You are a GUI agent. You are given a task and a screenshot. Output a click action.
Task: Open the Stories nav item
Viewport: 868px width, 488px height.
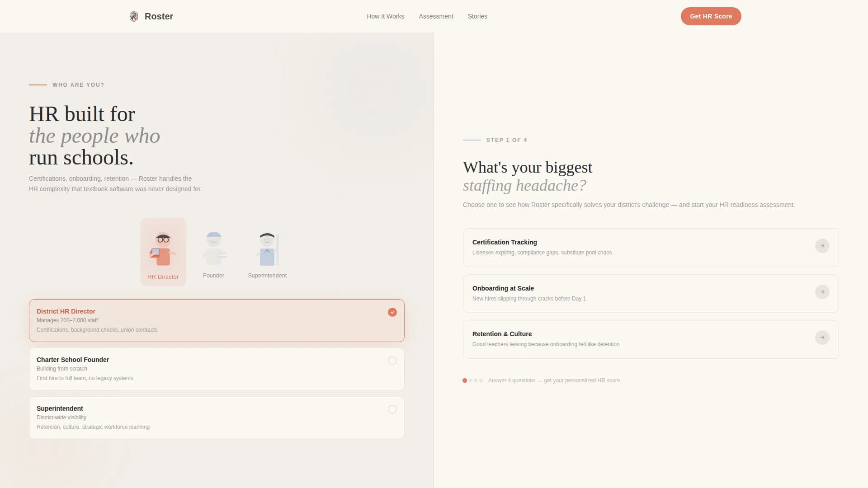(477, 16)
